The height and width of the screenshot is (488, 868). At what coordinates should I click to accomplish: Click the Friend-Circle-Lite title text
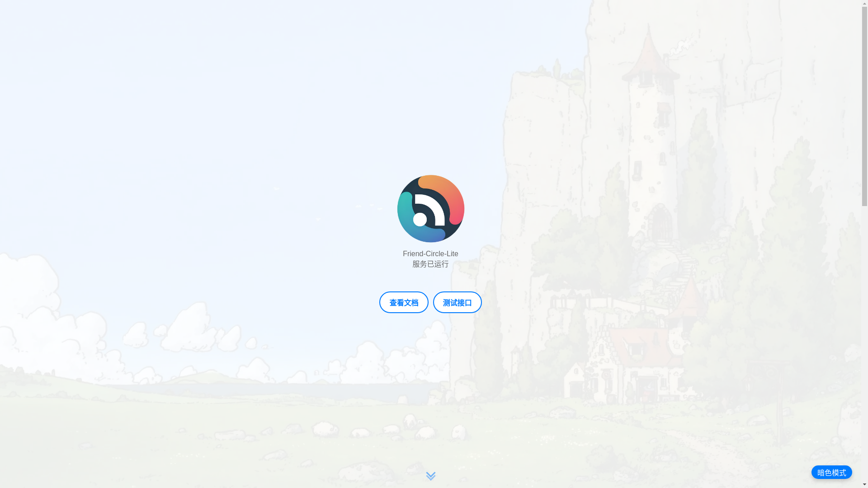tap(430, 253)
